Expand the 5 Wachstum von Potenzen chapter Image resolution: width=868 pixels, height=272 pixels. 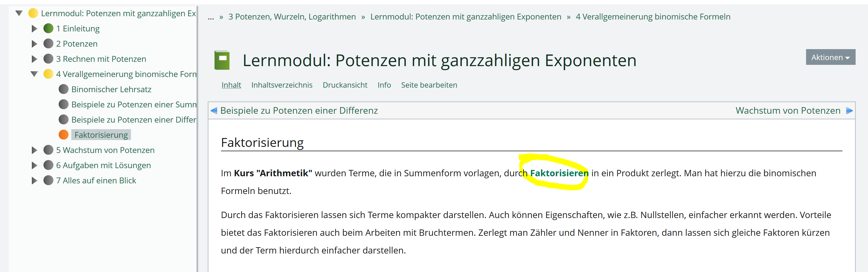point(34,150)
